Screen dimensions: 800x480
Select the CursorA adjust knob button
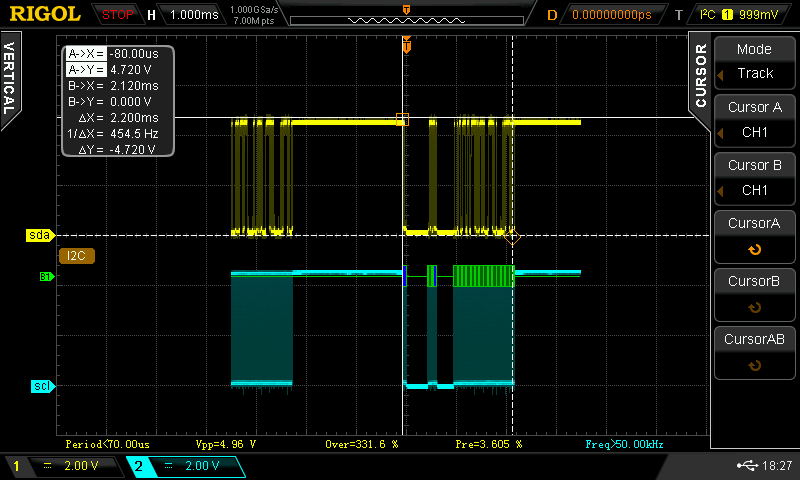(755, 236)
